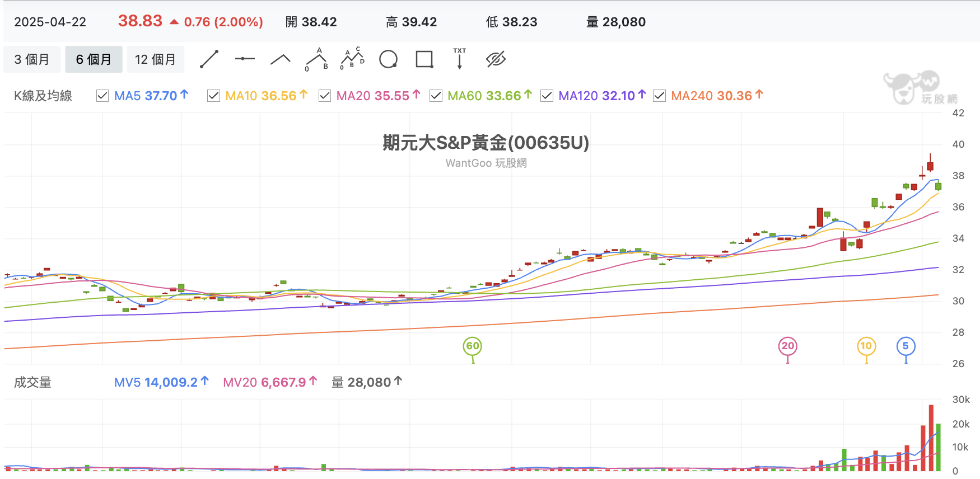Click the blue 5-day marker pin
Screen dimensions: 980x479
[906, 346]
